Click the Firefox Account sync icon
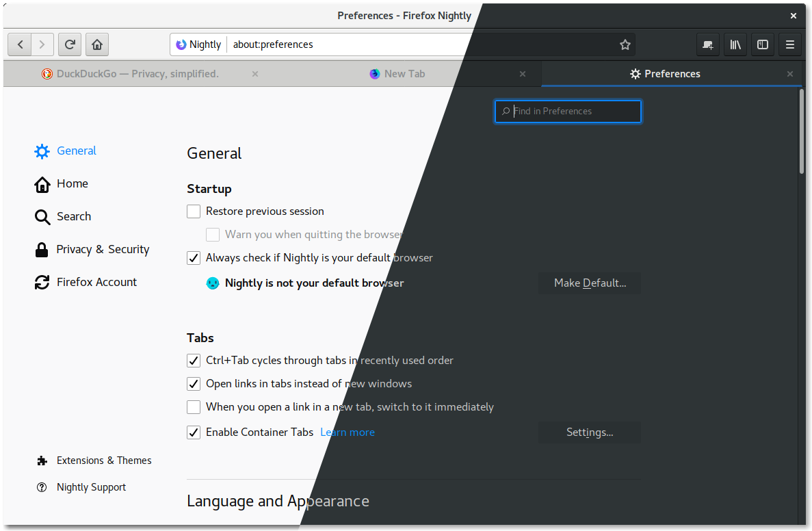 point(42,283)
